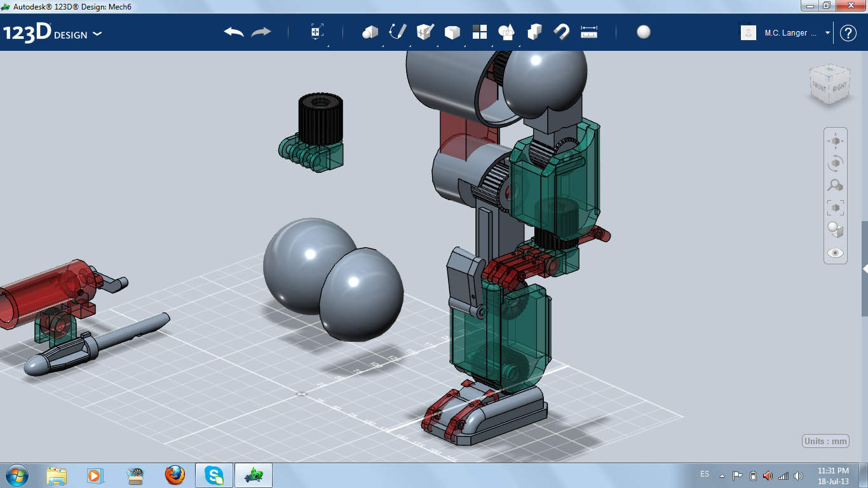Click the RIGHT face of the view cube
The height and width of the screenshot is (488, 868).
pyautogui.click(x=839, y=87)
